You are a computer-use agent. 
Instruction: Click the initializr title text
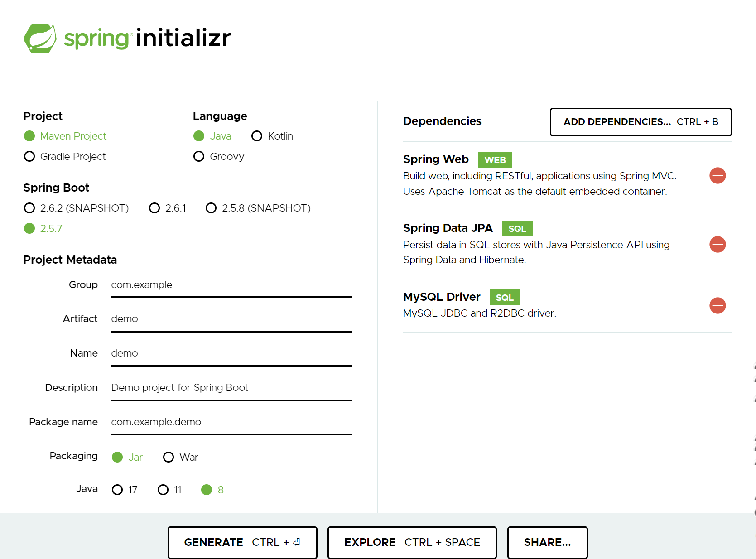tap(183, 38)
